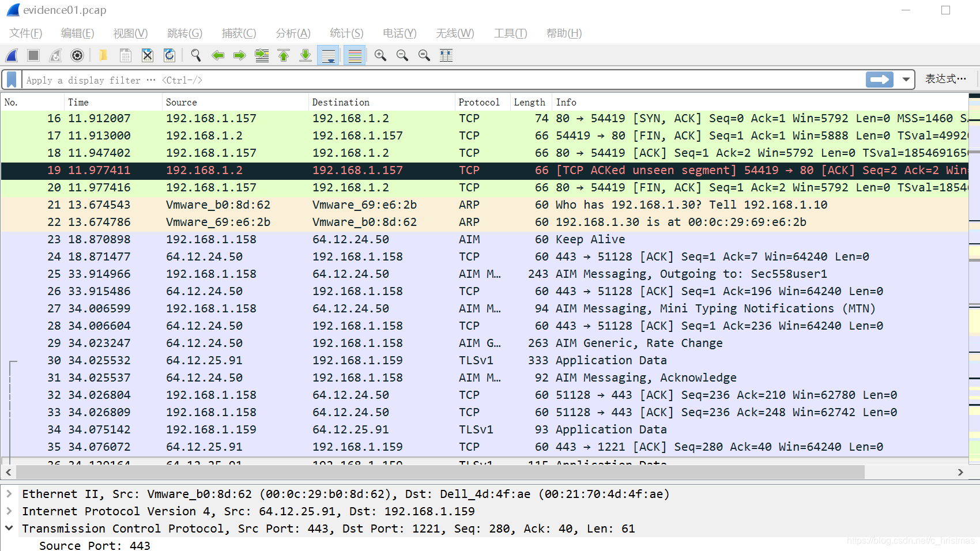The image size is (980, 551).
Task: Click the Source Port: 443 detail line
Action: pyautogui.click(x=95, y=545)
